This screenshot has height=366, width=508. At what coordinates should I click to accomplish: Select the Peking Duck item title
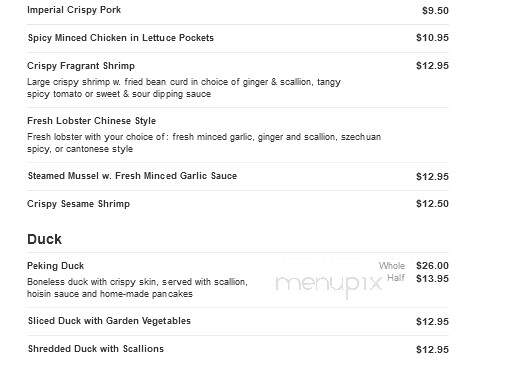[55, 266]
